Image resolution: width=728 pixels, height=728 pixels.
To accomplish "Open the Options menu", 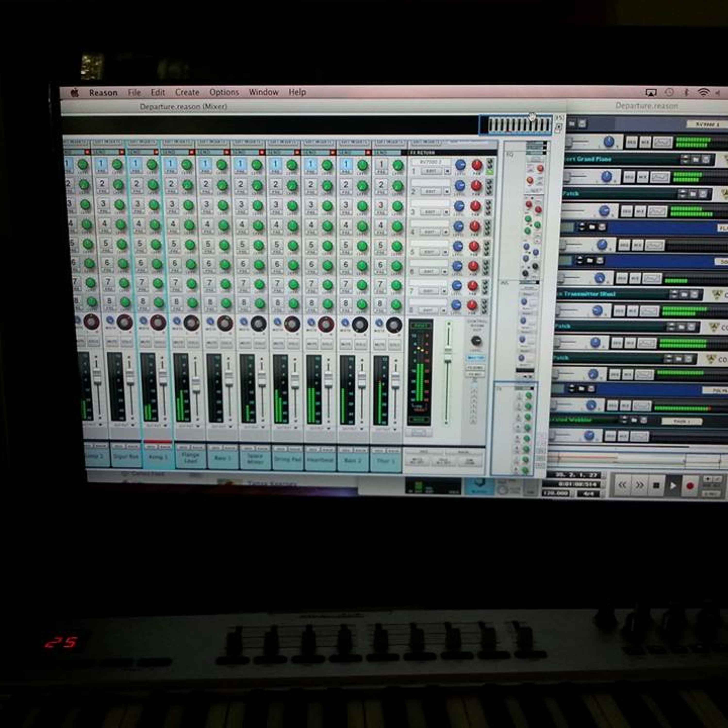I will (224, 92).
